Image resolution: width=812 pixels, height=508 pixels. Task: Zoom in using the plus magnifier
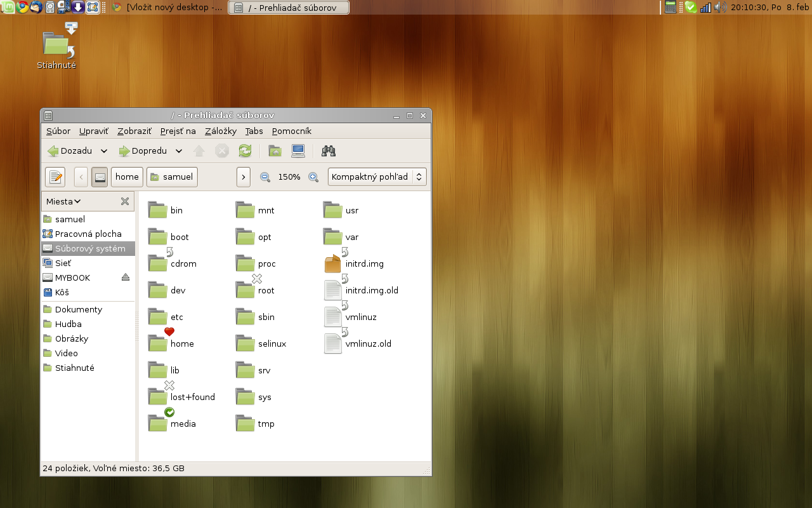[313, 177]
